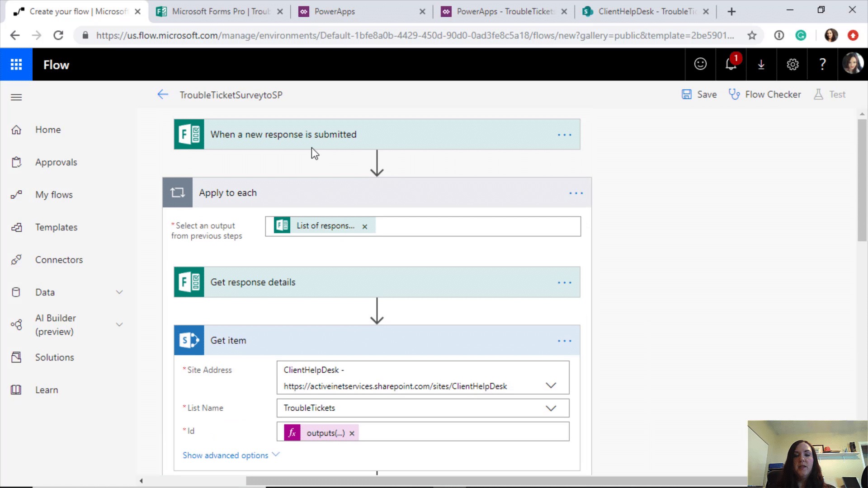868x488 pixels.
Task: Click the Get item step header
Action: tap(377, 340)
